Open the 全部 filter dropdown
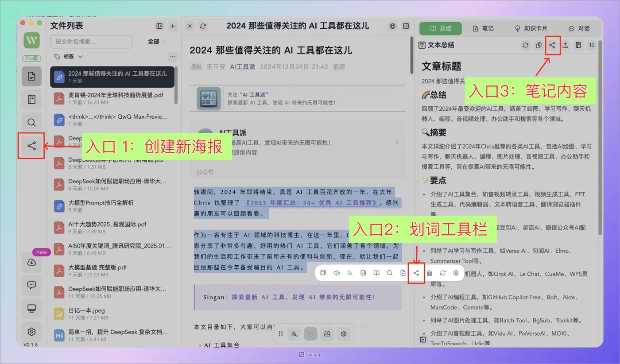 click(x=157, y=42)
